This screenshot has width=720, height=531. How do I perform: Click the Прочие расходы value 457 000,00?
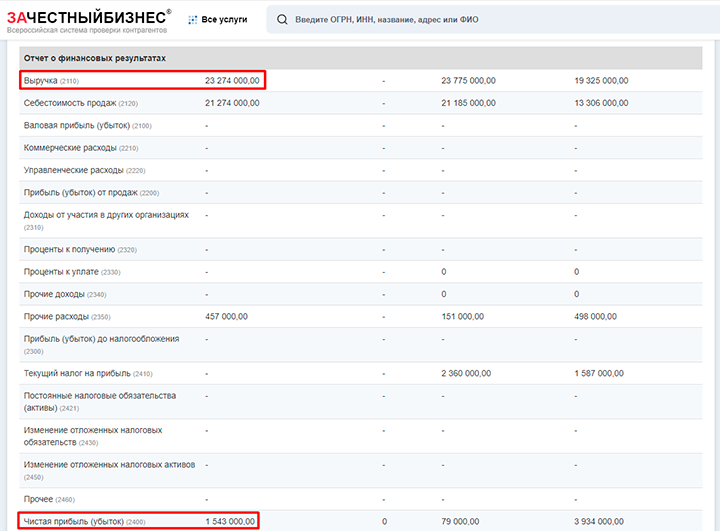226,316
